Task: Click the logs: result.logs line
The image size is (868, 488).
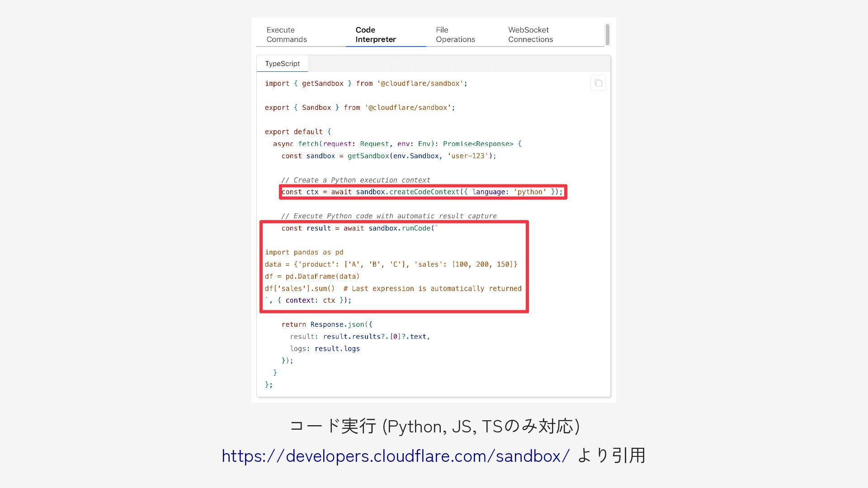Action: 325,349
